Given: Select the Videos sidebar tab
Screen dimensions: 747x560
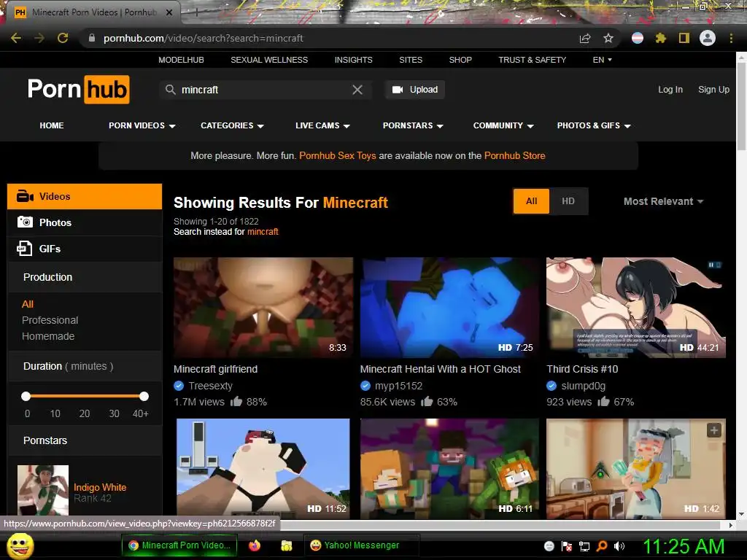Looking at the screenshot, I should pyautogui.click(x=85, y=196).
